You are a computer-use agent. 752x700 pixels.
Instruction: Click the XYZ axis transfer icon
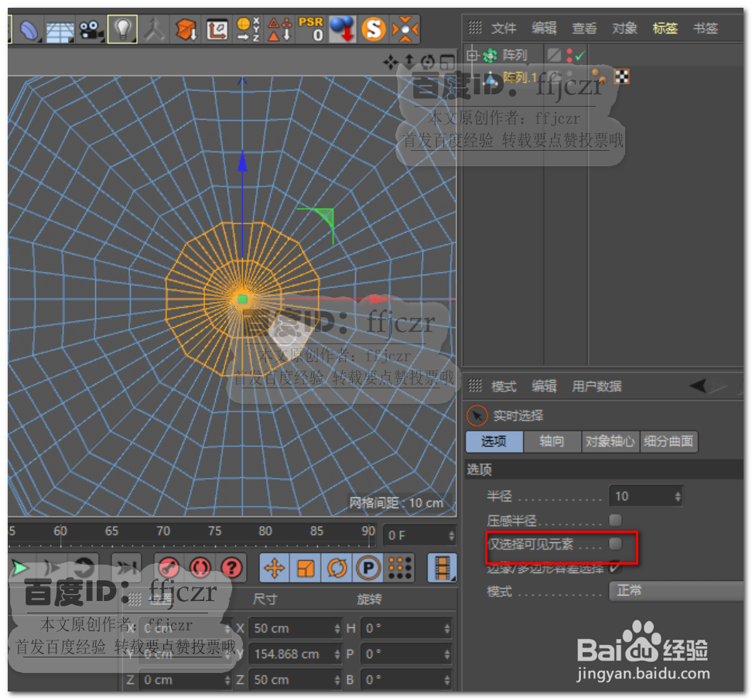[x=248, y=29]
